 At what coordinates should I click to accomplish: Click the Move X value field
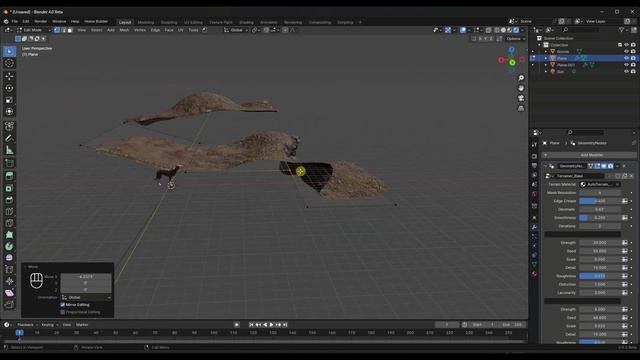[86, 277]
